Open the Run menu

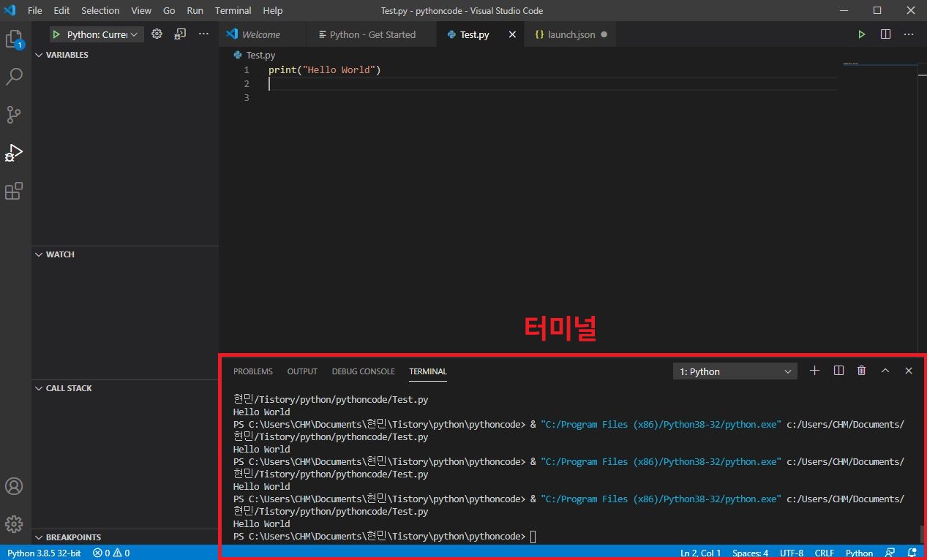[195, 10]
